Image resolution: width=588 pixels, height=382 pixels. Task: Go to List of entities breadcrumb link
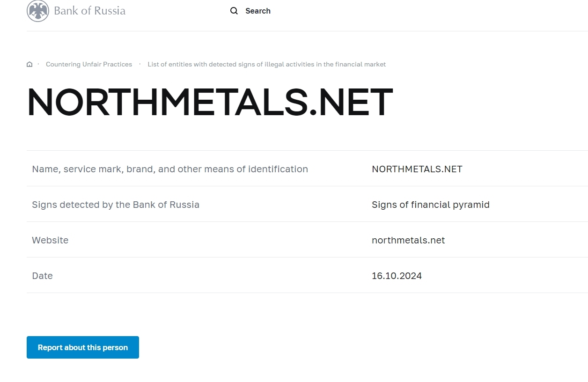click(266, 64)
